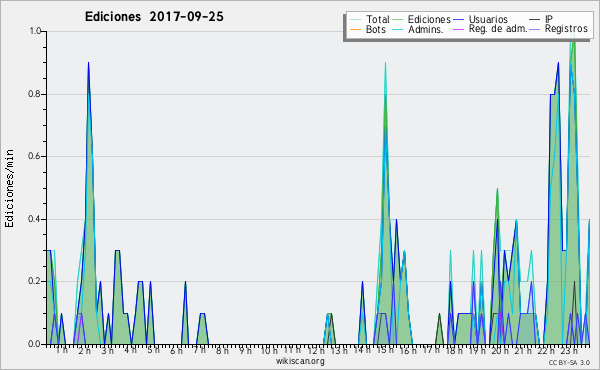Click the '6 h' x-axis label

(176, 351)
